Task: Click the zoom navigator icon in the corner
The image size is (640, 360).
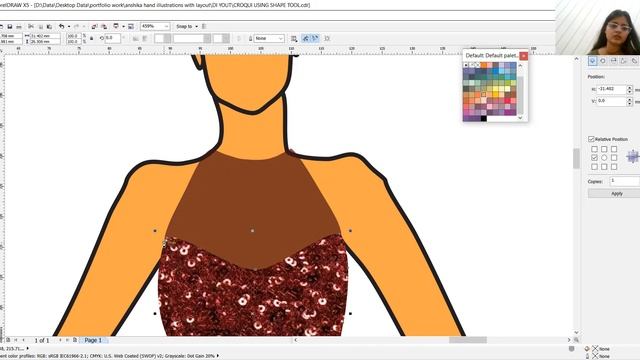Action: pos(576,340)
